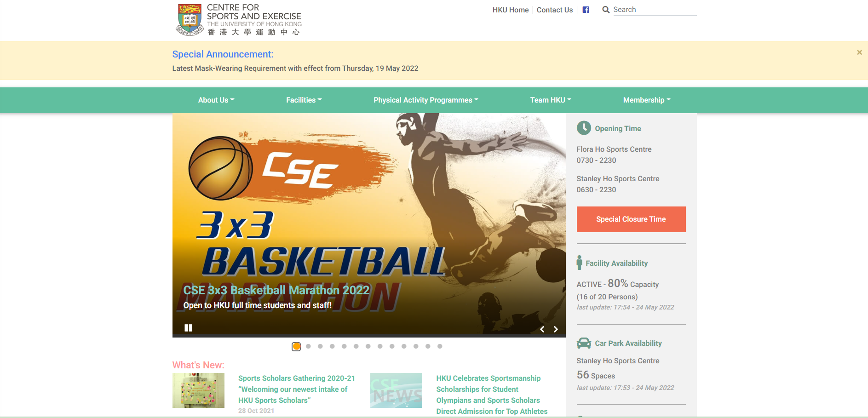868x418 pixels.
Task: Select the eighth carousel slide dot
Action: pos(380,346)
